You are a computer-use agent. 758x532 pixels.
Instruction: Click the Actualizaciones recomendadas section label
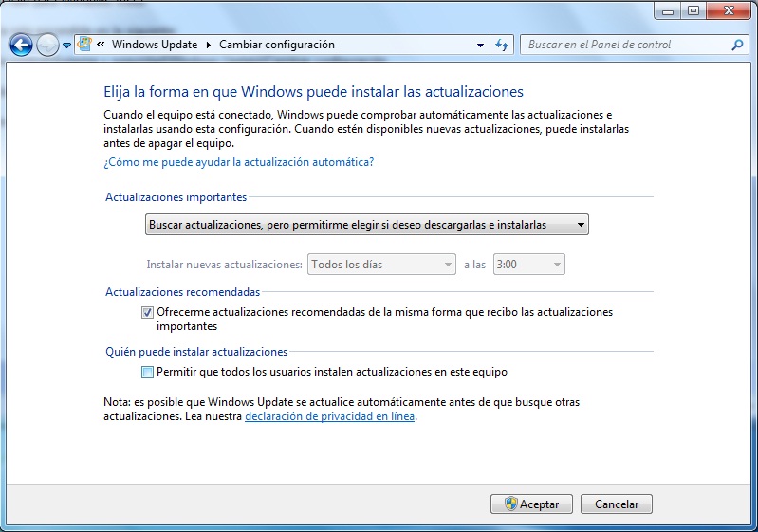click(183, 292)
